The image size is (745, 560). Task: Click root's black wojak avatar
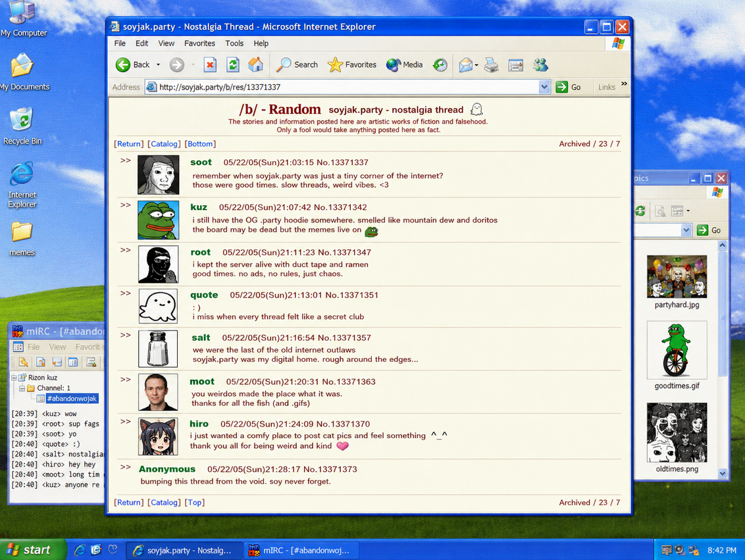(x=158, y=264)
